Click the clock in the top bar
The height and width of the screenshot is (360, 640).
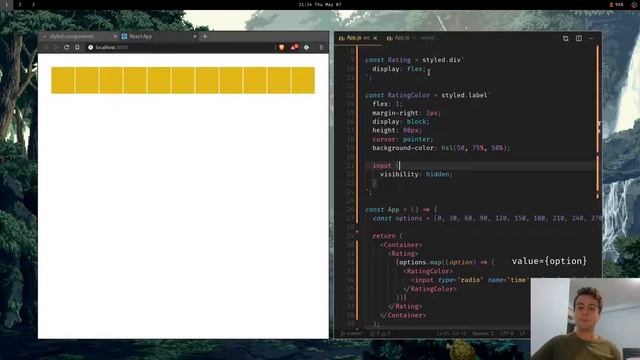click(x=320, y=4)
